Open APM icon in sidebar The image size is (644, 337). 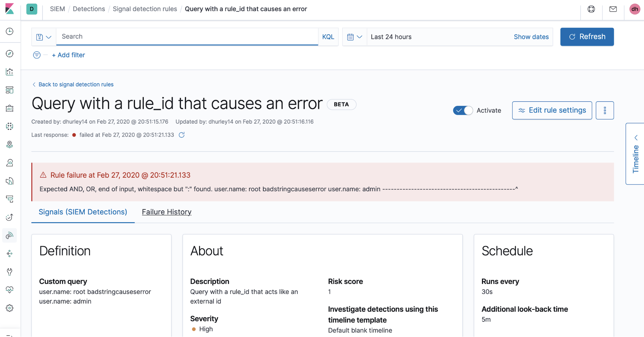point(10,199)
